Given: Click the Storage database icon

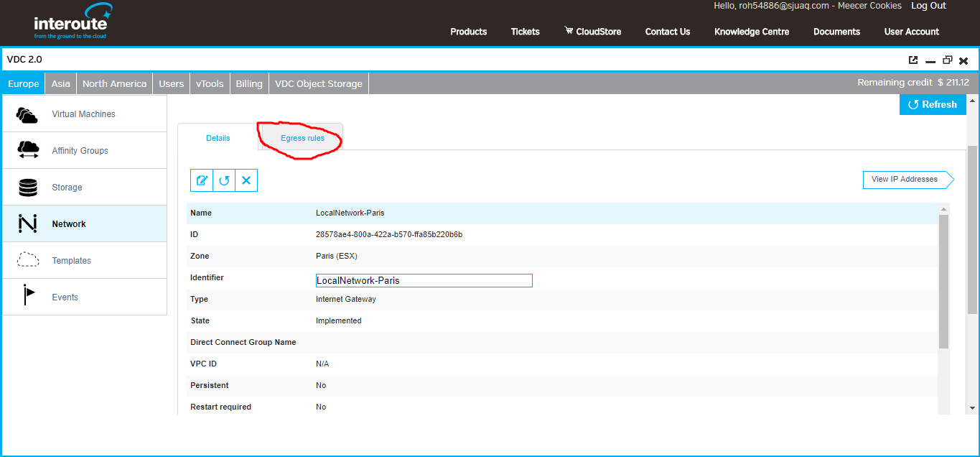Looking at the screenshot, I should tap(28, 187).
